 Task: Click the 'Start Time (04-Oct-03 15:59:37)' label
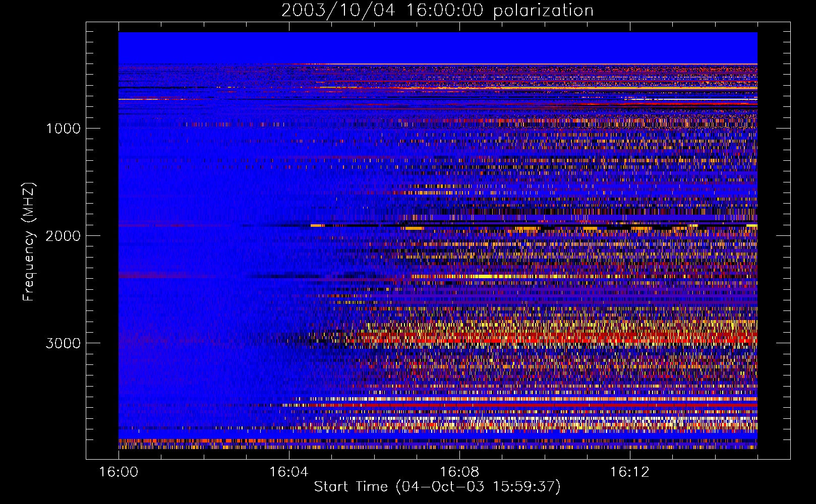pos(437,487)
